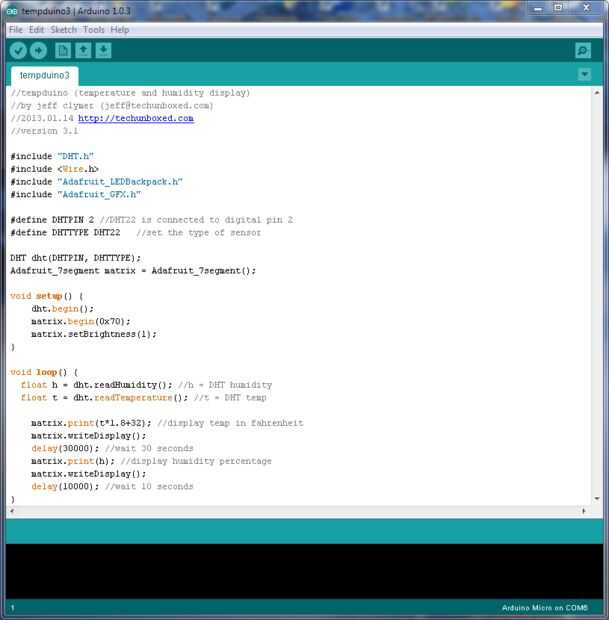Open the Edit menu
The height and width of the screenshot is (620, 609).
[36, 30]
